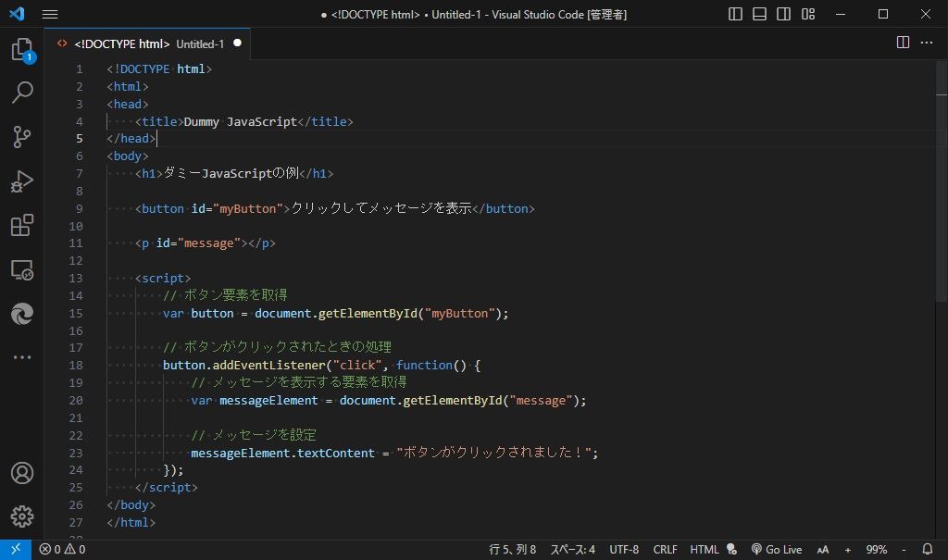Select the <!DOCTYPE html> Untitled-1 tab

[147, 44]
